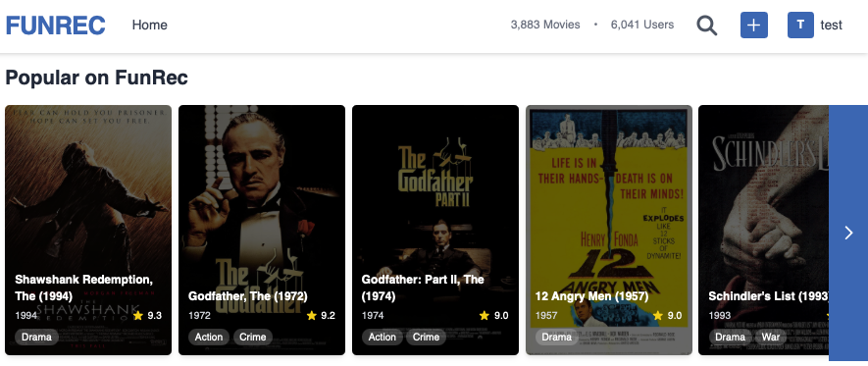
Task: Open the test username menu
Action: [x=831, y=25]
